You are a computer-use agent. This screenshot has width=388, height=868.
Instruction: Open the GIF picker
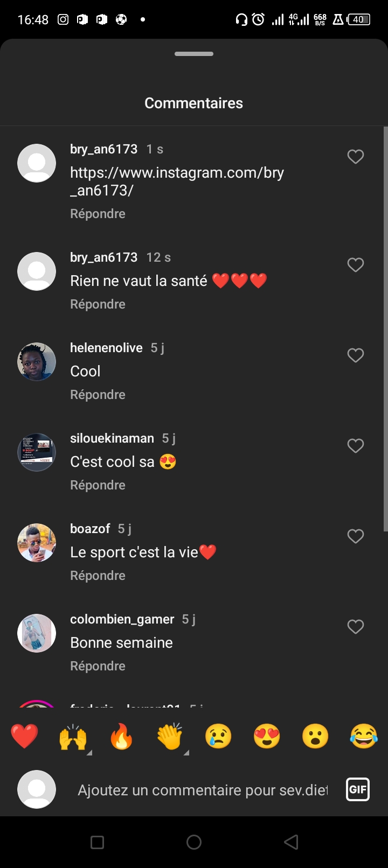[358, 790]
